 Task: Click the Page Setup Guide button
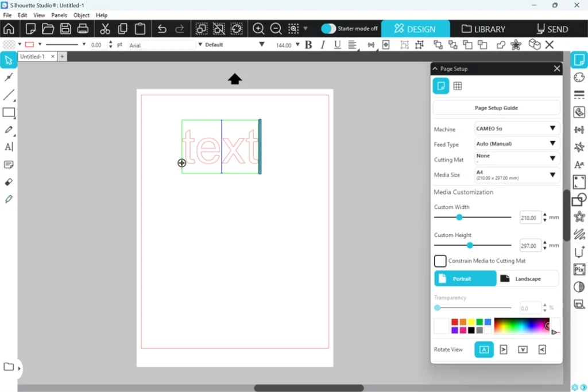(x=496, y=108)
